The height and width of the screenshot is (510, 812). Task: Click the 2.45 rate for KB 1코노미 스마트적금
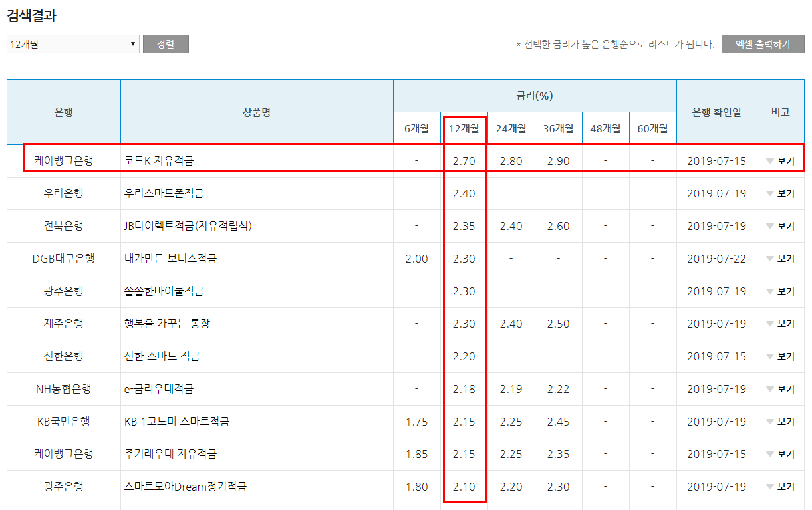click(x=559, y=422)
